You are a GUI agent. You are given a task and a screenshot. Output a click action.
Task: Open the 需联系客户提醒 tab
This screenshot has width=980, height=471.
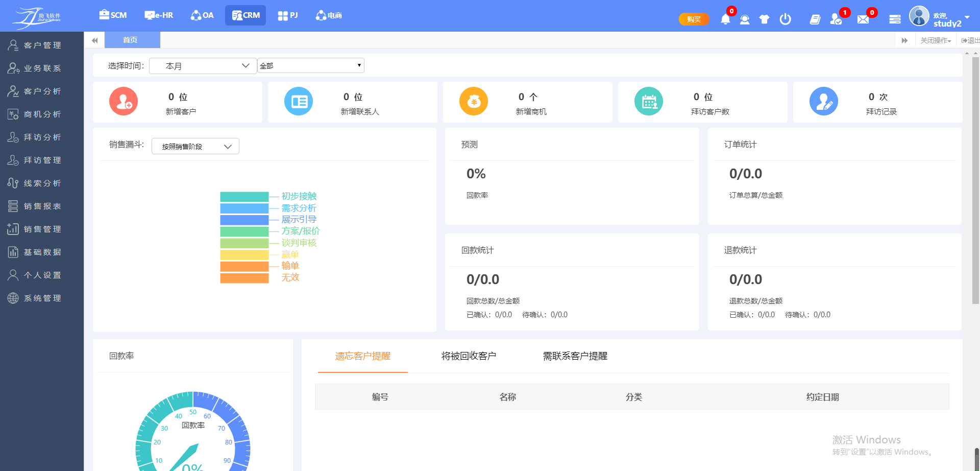[575, 356]
